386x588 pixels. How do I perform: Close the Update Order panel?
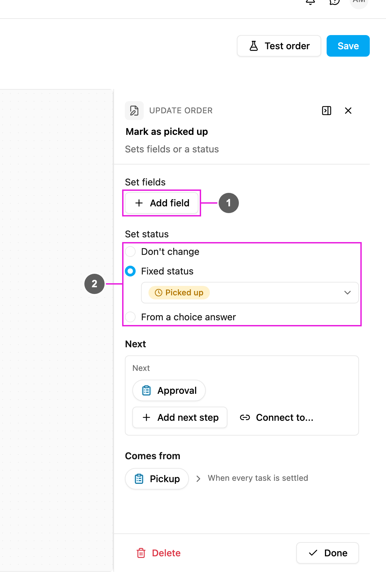tap(348, 111)
